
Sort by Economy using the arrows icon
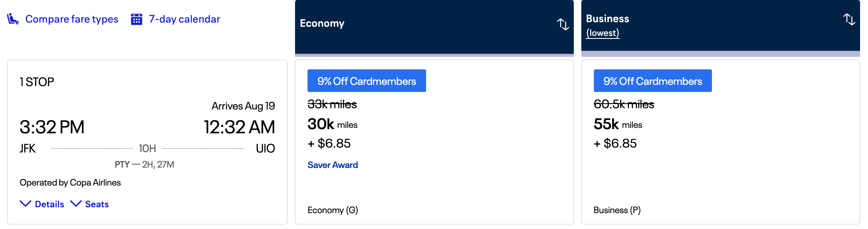point(563,24)
